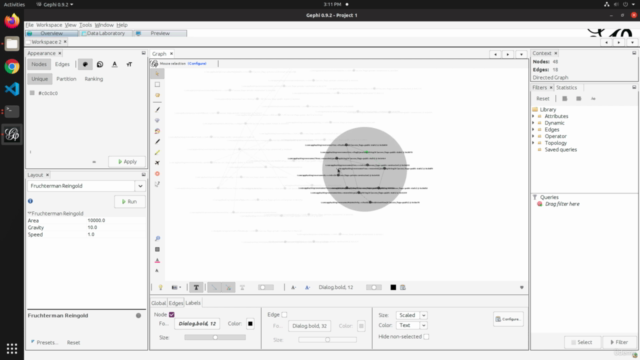This screenshot has height=360, width=640.
Task: Select the direct mouse selection arrow tool
Action: 157,74
